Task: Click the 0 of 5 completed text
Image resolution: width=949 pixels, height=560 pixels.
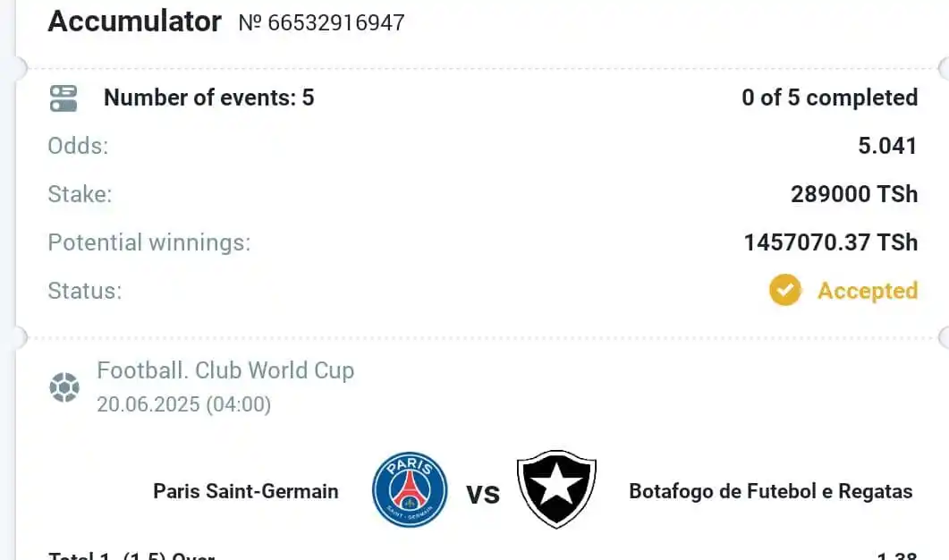Action: pos(830,98)
